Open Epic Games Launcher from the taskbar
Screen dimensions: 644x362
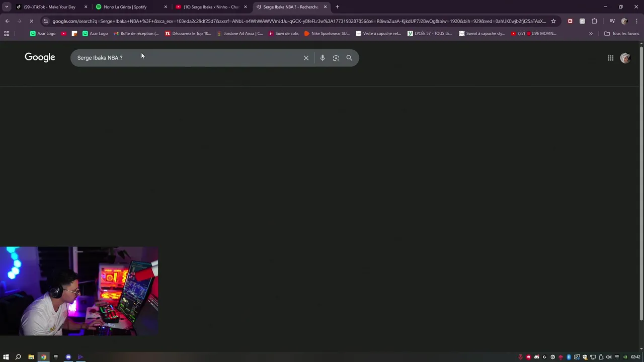pos(56,357)
